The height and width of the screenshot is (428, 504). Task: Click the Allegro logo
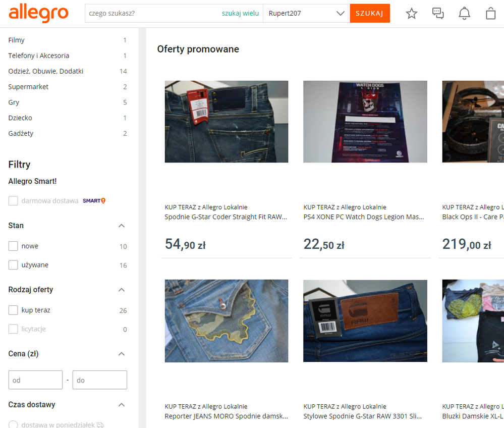point(38,13)
